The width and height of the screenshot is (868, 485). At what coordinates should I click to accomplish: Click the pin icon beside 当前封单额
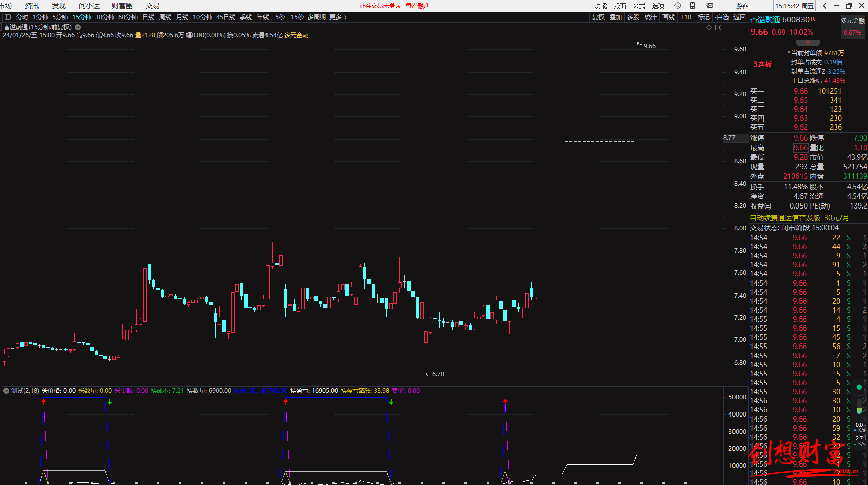tap(789, 53)
